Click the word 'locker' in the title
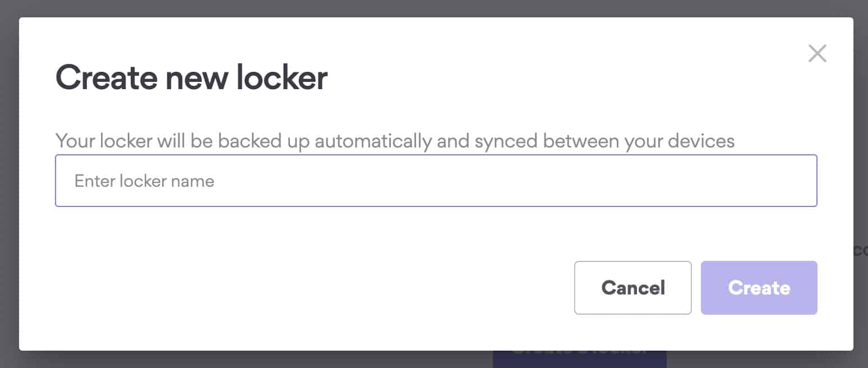The image size is (868, 368). (281, 78)
